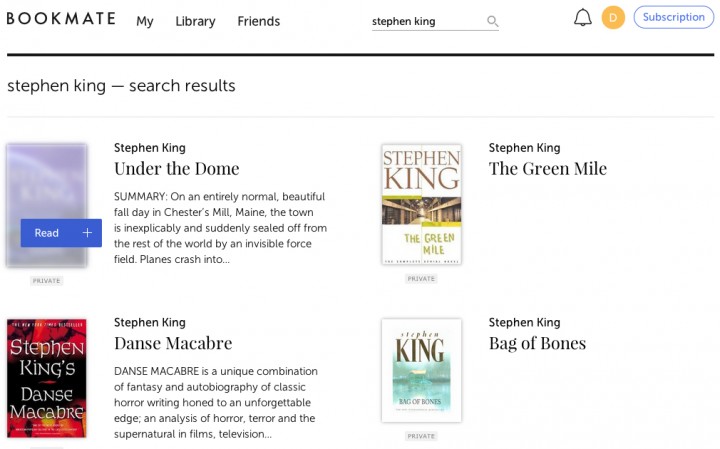Click PRIVATE label under Bag of Bones
This screenshot has height=449, width=720.
(x=421, y=436)
